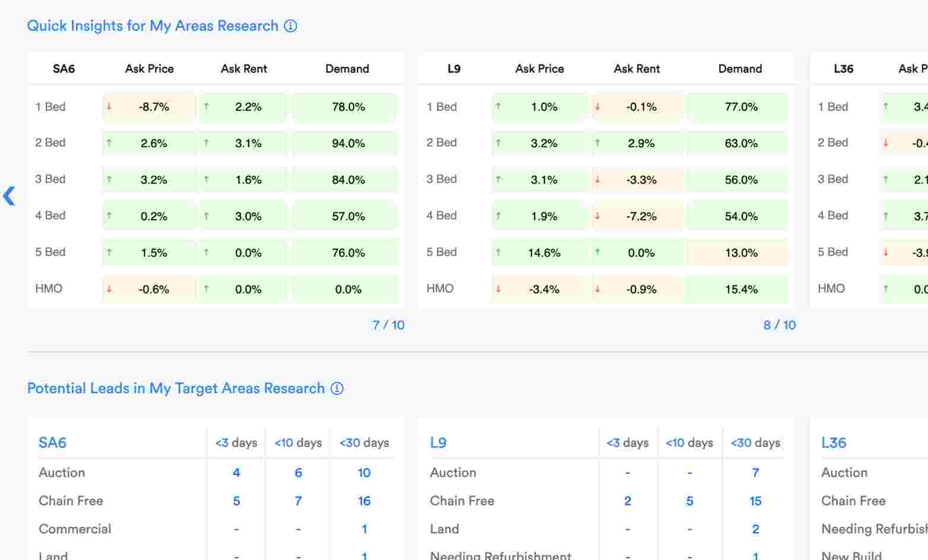Click the left navigation chevron to go back

9,196
